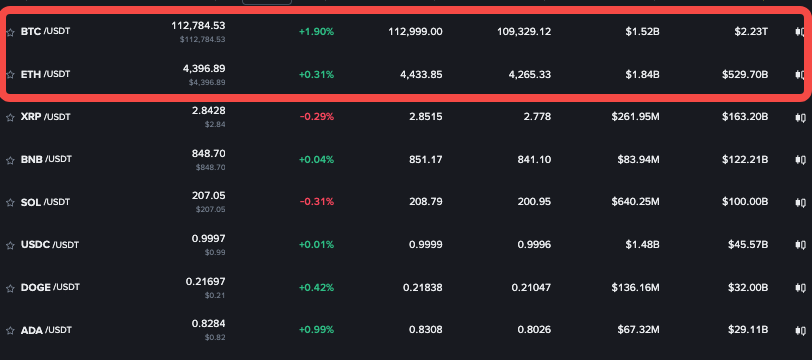This screenshot has width=812, height=360.
Task: Click the star beside DOGE/USDT
Action: point(10,288)
